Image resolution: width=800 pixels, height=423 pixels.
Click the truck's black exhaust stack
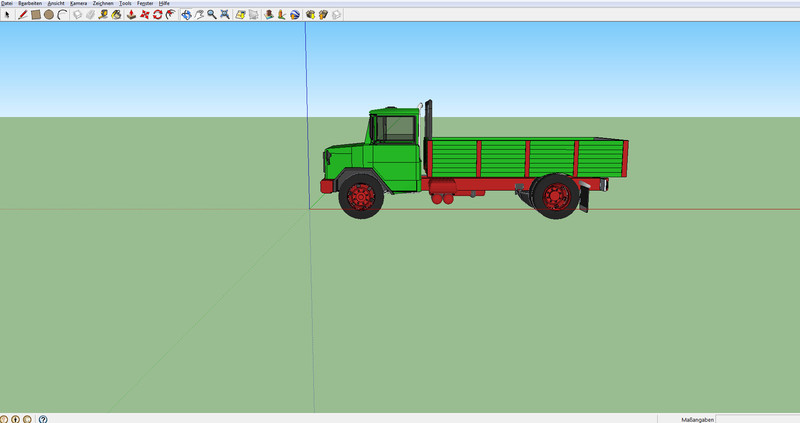(429, 120)
